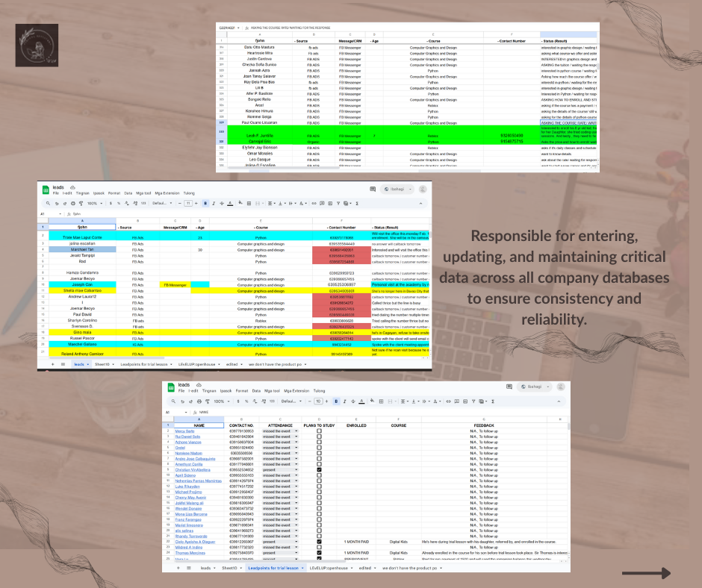Click Sheets logo in middle leads spreadsheet
This screenshot has height=588, width=702.
point(46,190)
